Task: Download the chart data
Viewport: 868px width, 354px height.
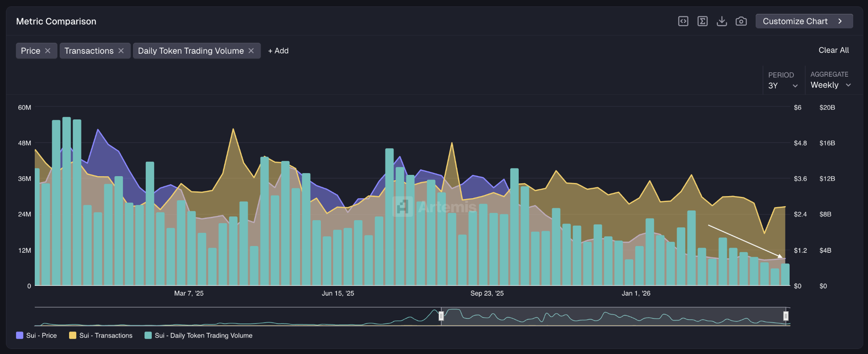Action: click(722, 21)
